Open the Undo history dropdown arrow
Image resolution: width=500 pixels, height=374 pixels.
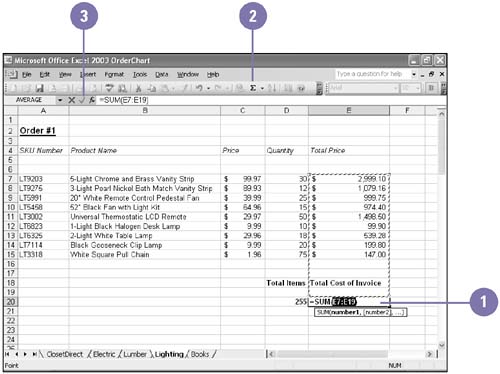tap(208, 88)
